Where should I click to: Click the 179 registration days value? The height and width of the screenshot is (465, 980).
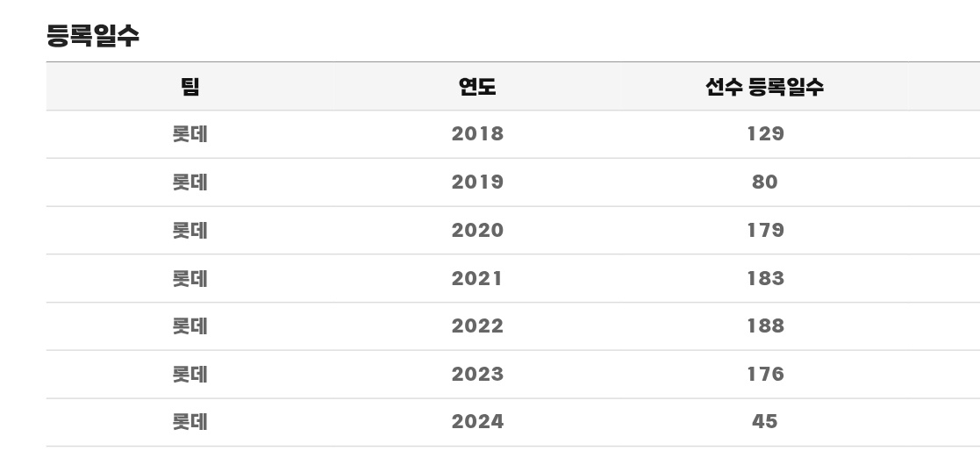[x=764, y=231]
